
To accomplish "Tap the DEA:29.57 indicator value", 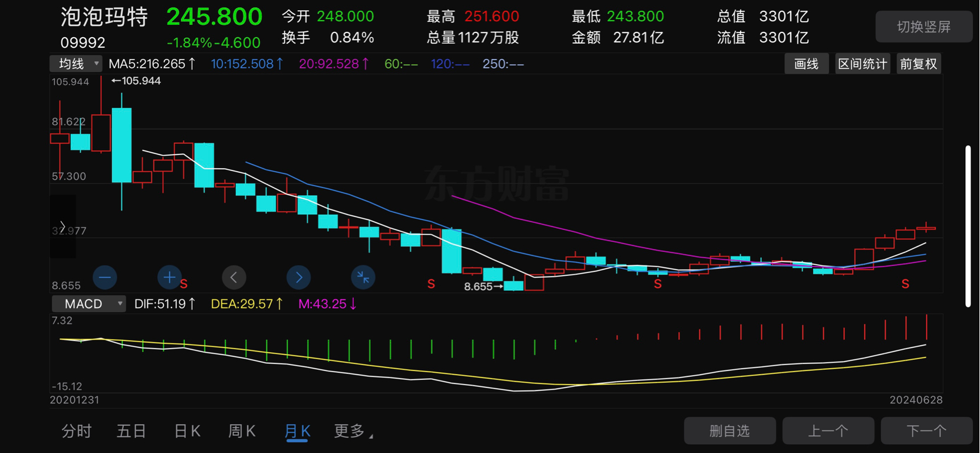I will tap(247, 304).
